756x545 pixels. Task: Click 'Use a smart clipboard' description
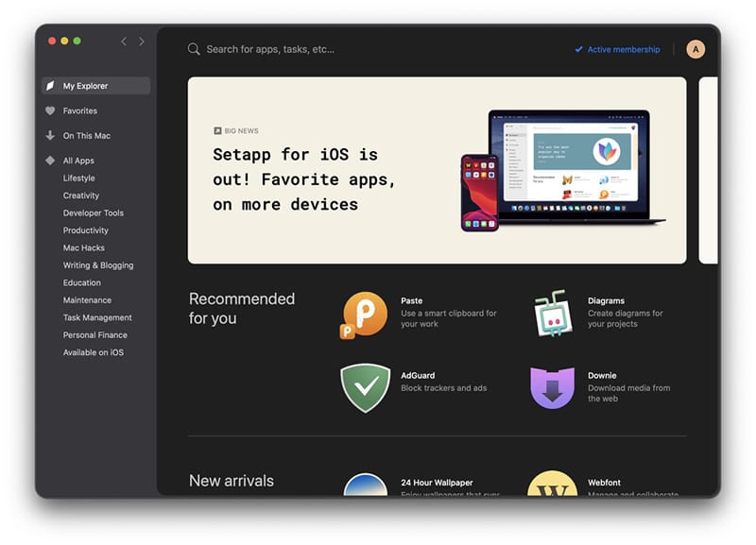coord(448,318)
